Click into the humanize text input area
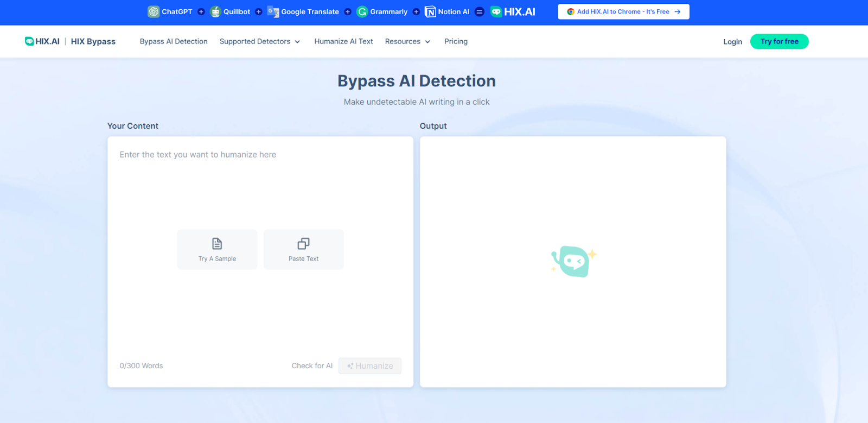This screenshot has width=868, height=423. [x=260, y=185]
